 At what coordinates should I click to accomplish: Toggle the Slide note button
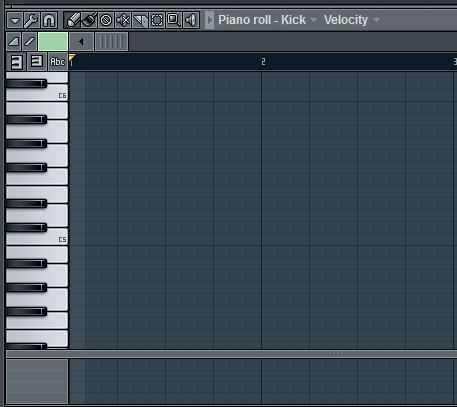[x=29, y=42]
